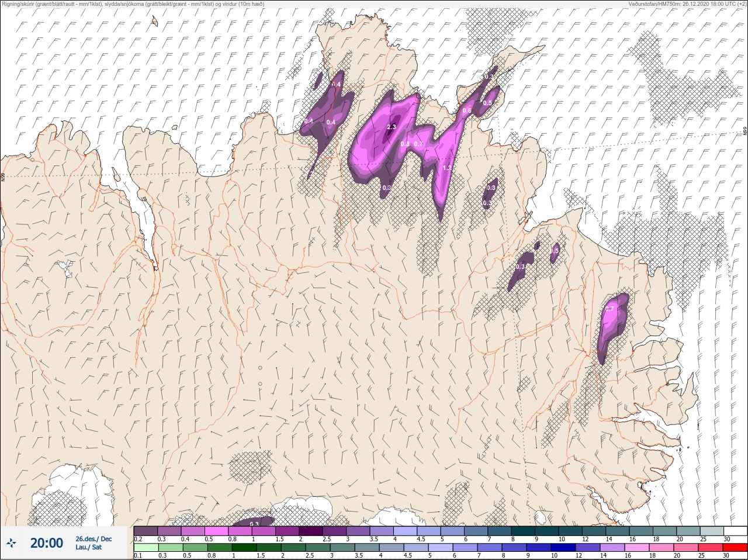Select top-row legend swatch between 0.2 and 0.3

pyautogui.click(x=146, y=531)
